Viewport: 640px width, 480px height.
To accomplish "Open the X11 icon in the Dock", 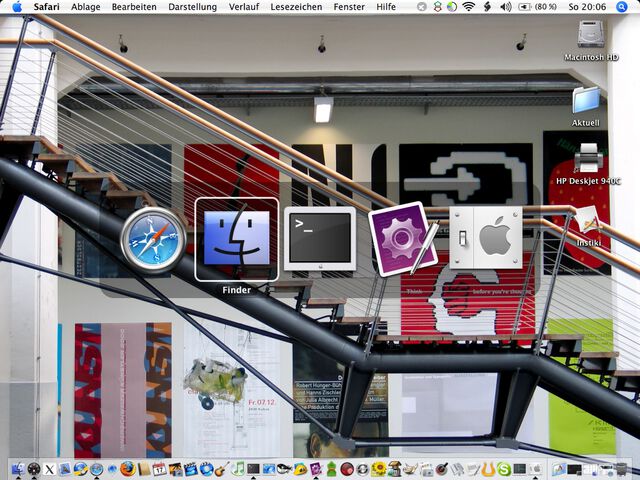I will [49, 469].
